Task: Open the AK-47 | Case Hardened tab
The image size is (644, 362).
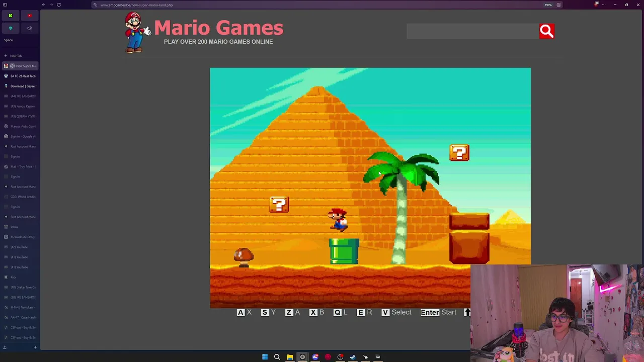Action: (20, 317)
